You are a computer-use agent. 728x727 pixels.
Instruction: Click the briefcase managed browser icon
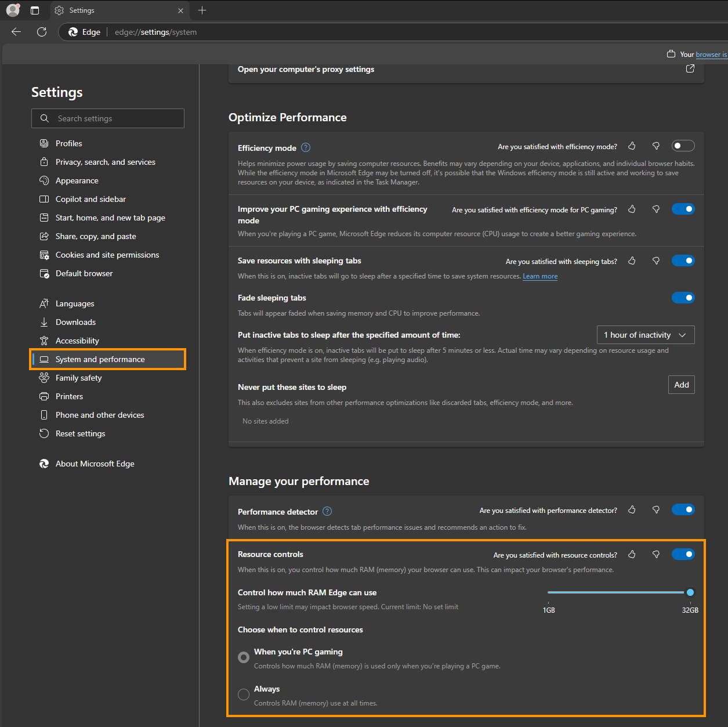click(x=671, y=54)
